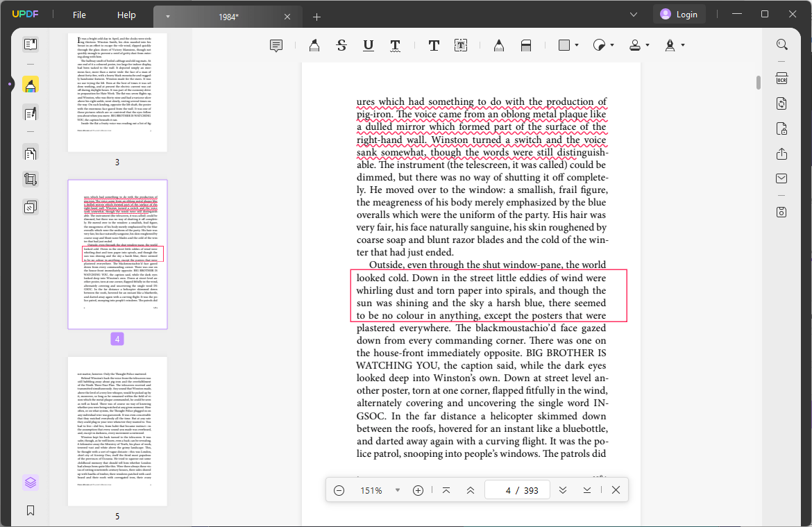Image resolution: width=812 pixels, height=527 pixels.
Task: Select the Highlight text tool
Action: (314, 46)
